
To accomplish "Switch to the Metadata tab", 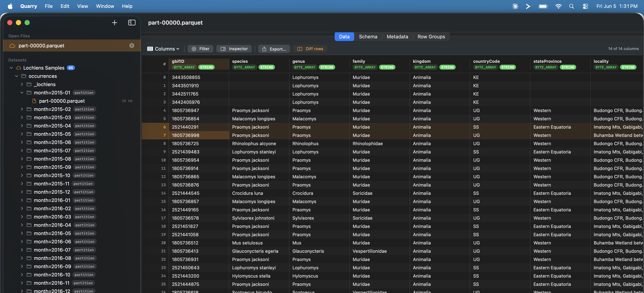I will (x=397, y=37).
